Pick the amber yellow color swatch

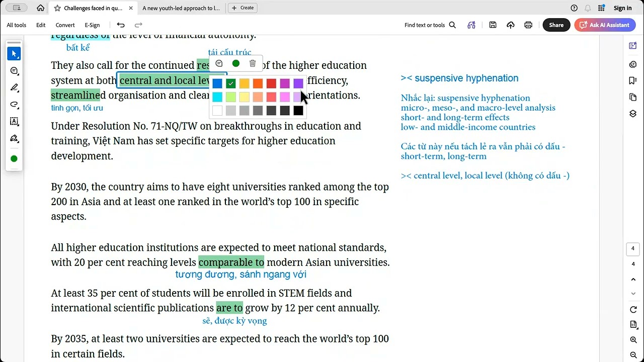click(245, 83)
